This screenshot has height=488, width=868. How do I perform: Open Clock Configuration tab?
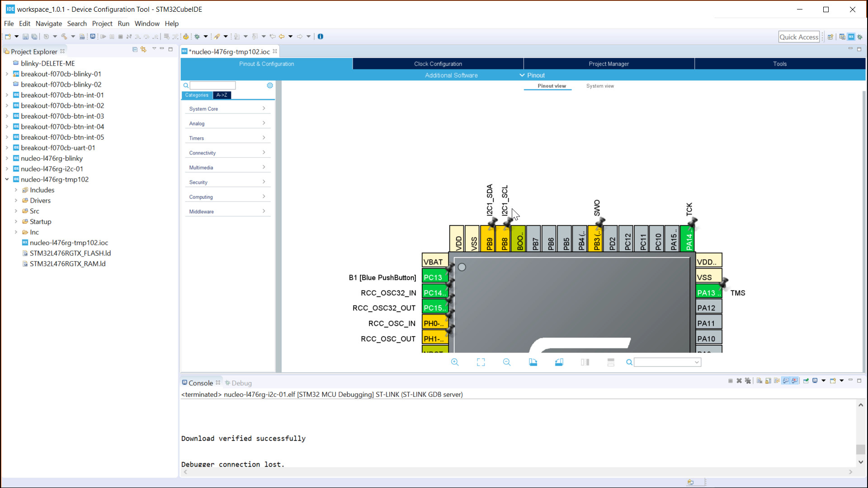coord(438,64)
